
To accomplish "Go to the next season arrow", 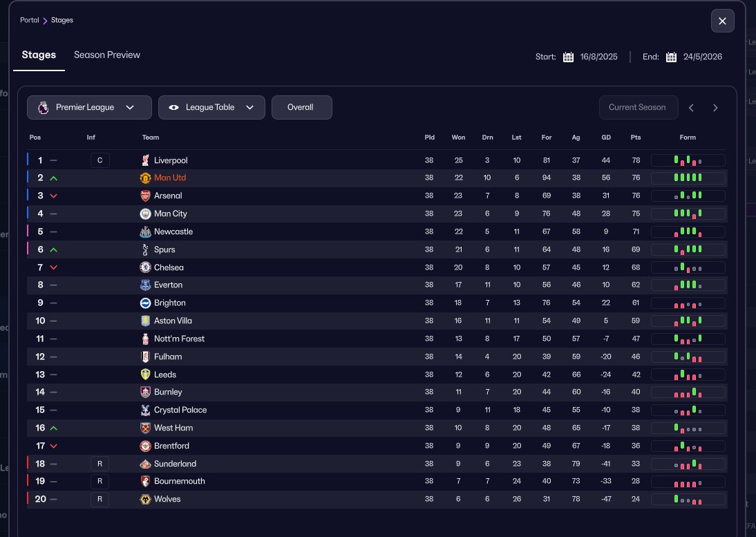I will pyautogui.click(x=715, y=107).
